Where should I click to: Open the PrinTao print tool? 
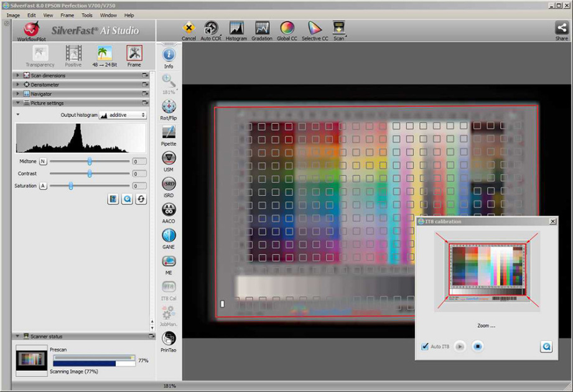[169, 338]
